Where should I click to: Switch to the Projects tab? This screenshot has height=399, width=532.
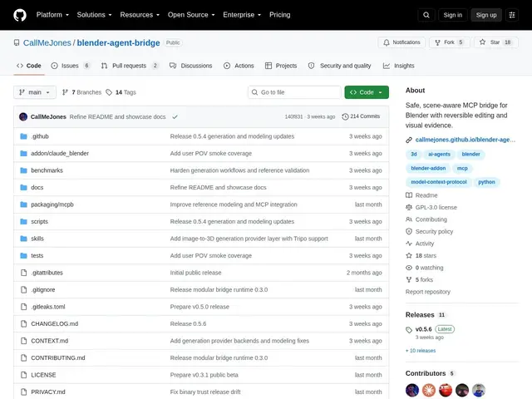281,66
